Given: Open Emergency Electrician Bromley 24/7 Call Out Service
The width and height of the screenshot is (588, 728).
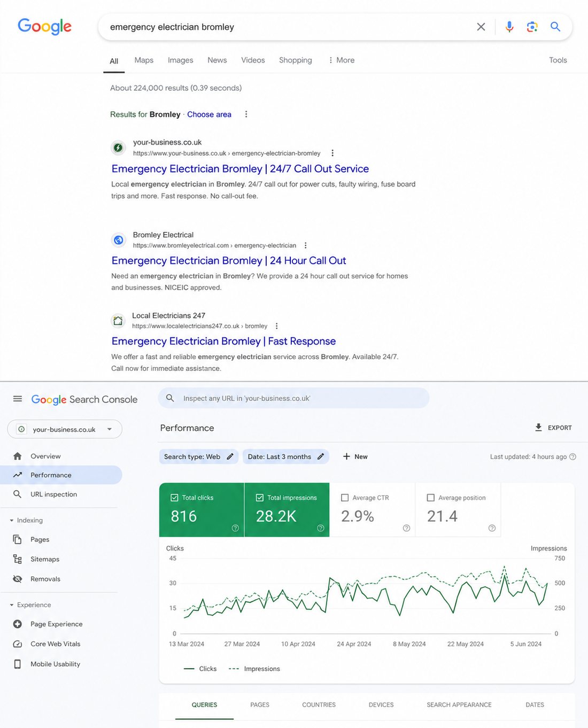Looking at the screenshot, I should coord(240,169).
